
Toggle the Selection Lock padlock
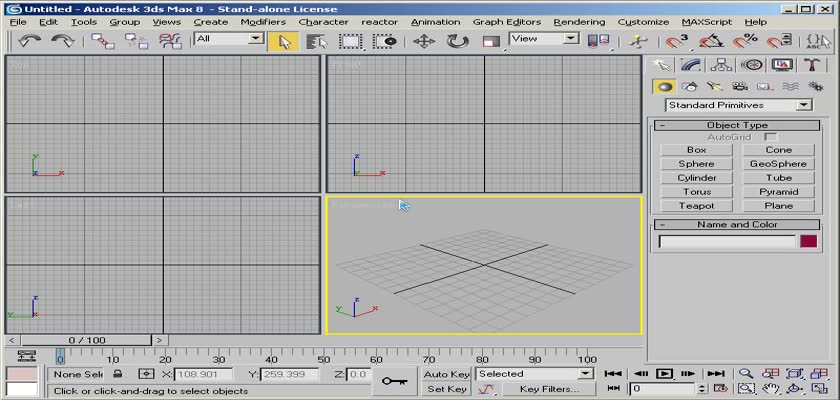118,374
